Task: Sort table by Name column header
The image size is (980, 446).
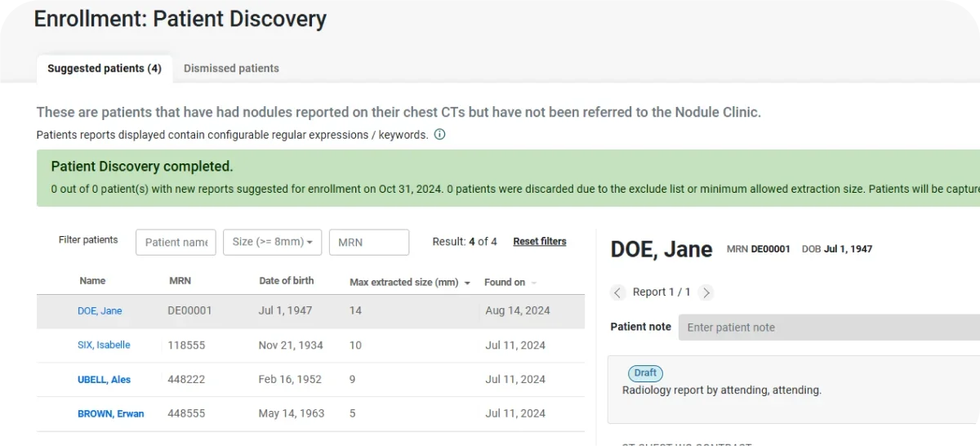Action: 92,281
